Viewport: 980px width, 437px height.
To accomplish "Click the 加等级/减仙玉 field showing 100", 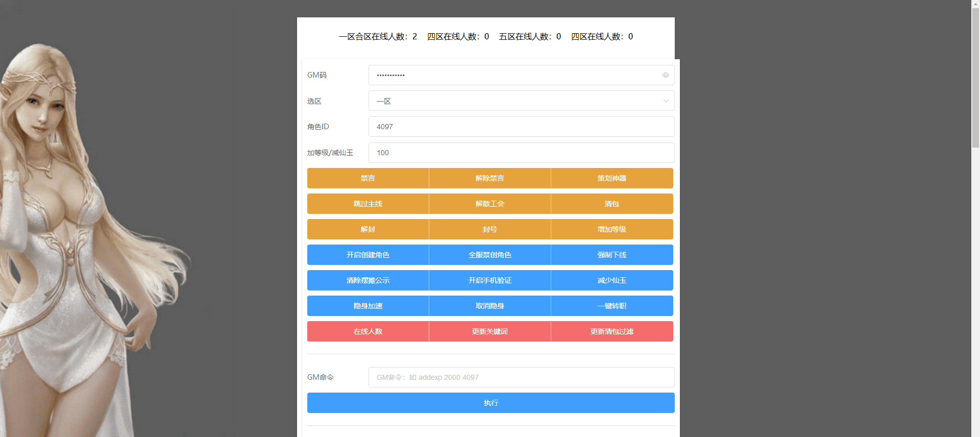I will pos(521,153).
